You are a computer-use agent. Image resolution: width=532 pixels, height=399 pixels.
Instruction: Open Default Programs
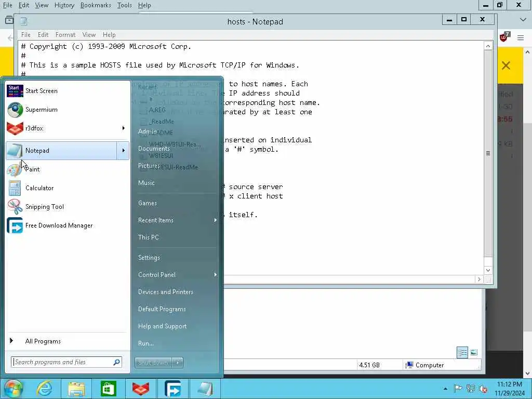click(162, 309)
